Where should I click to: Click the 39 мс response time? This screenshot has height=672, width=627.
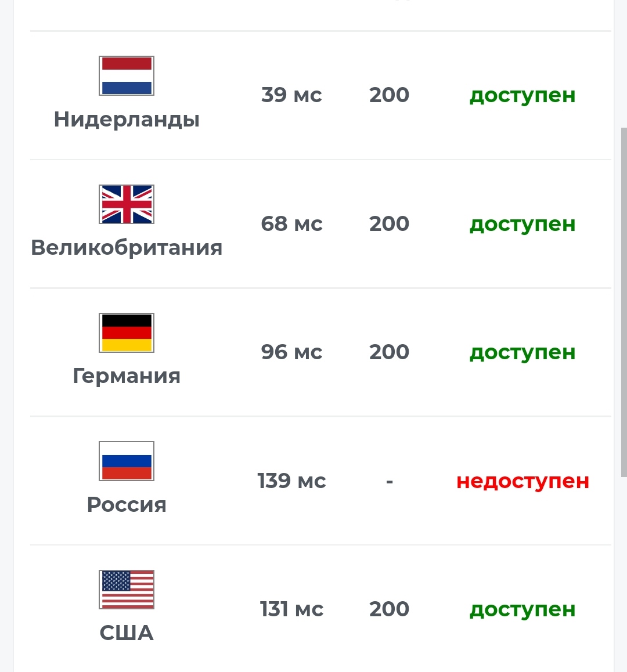(291, 95)
